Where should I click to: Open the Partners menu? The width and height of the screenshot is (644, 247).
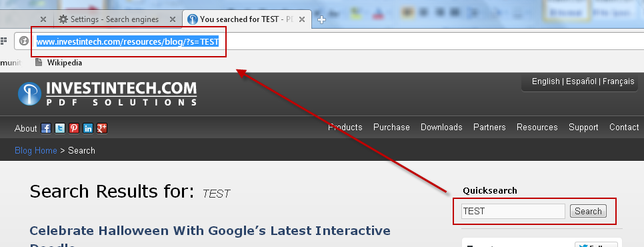point(489,128)
